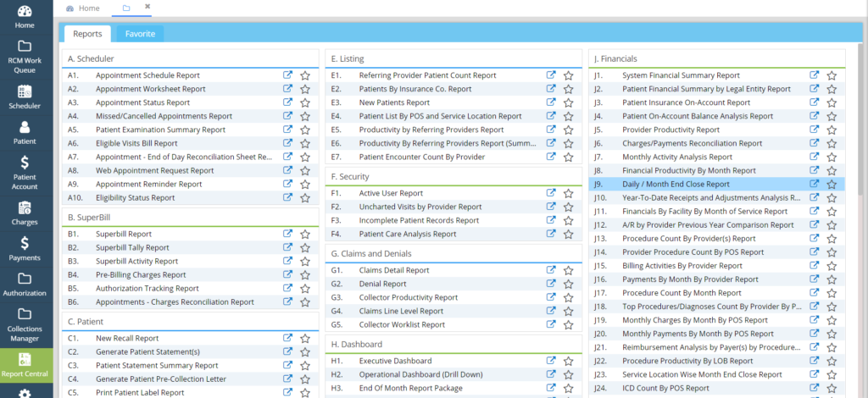Launch Appointment Schedule Report in new window
Viewport: 868px width, 398px height.
pos(288,75)
